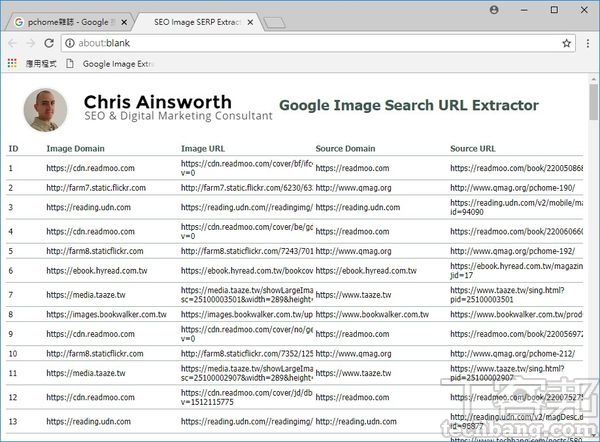Click row 12 image URL ending v=1512115775
This screenshot has height=442, width=600.
pos(247,397)
